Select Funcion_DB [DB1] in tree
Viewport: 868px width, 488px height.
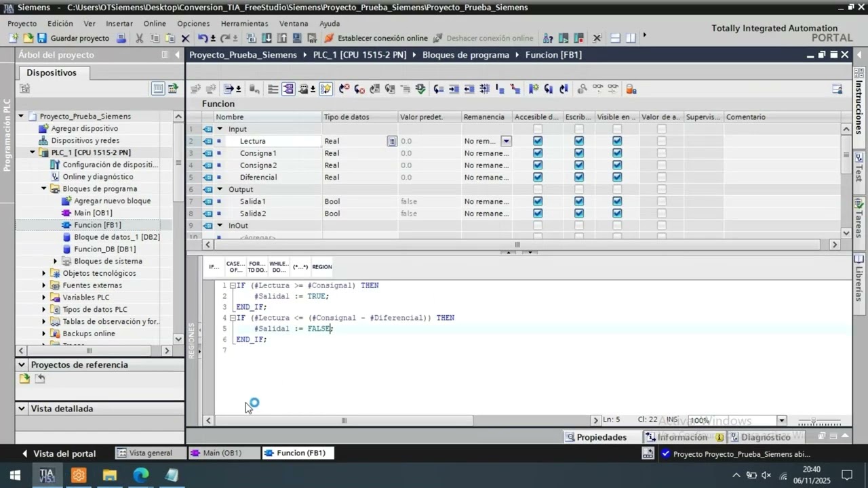pyautogui.click(x=104, y=249)
